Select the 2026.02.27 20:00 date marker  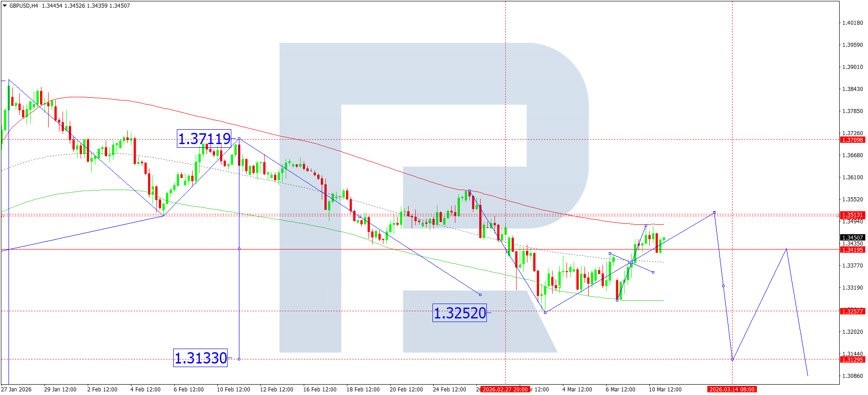[x=505, y=390]
